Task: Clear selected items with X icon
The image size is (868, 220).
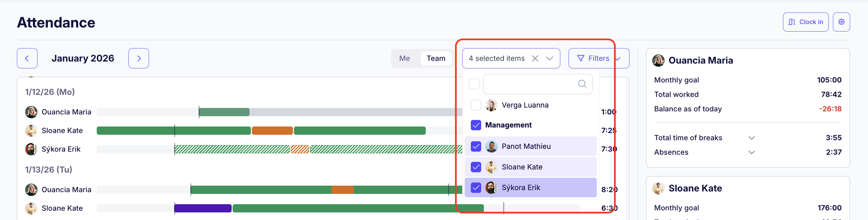Action: (x=535, y=58)
